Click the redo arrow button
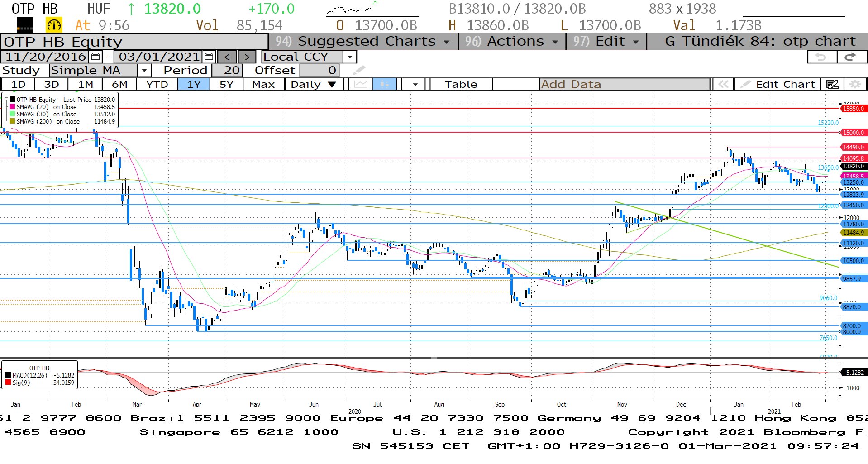The image size is (868, 464). 851,57
